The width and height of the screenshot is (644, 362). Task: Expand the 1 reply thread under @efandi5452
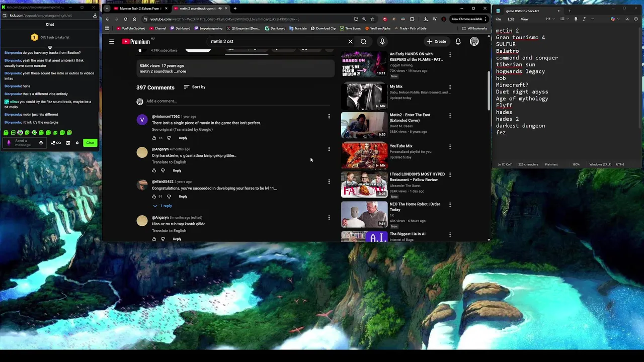[x=163, y=206]
